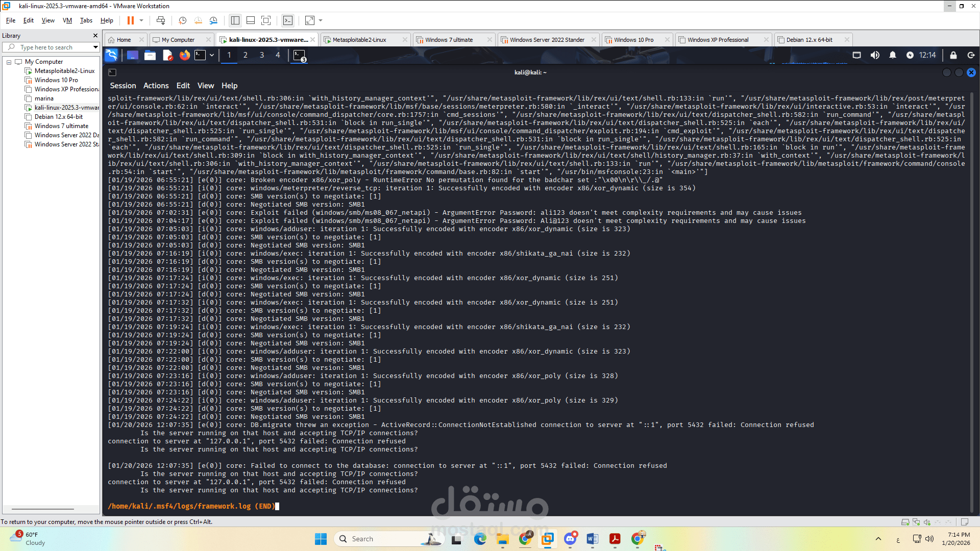The width and height of the screenshot is (980, 551).
Task: Open the Kali notifications bell icon
Action: pyautogui.click(x=893, y=55)
